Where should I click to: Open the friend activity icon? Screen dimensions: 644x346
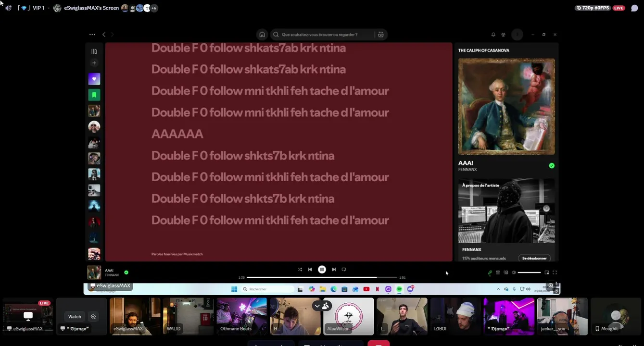tap(503, 35)
